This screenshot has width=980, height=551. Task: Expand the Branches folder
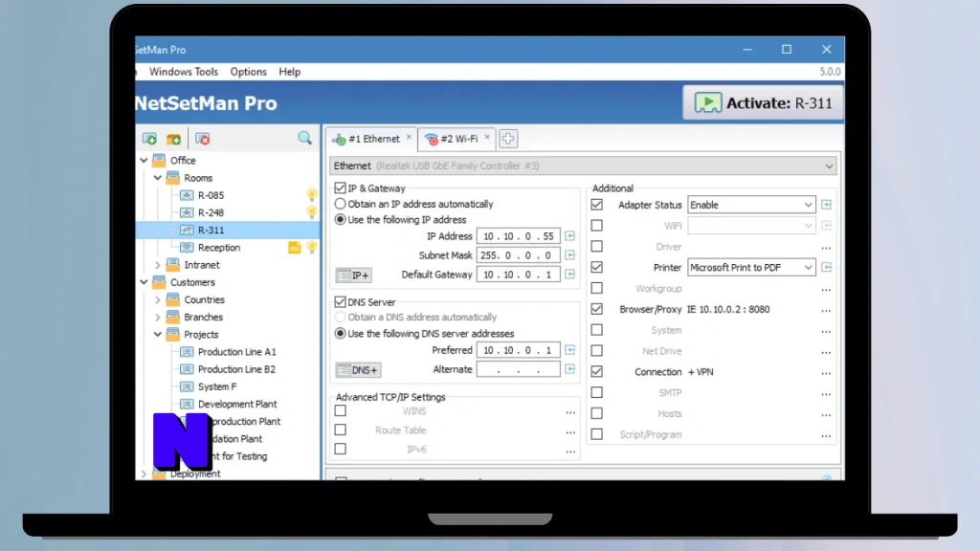pyautogui.click(x=158, y=318)
